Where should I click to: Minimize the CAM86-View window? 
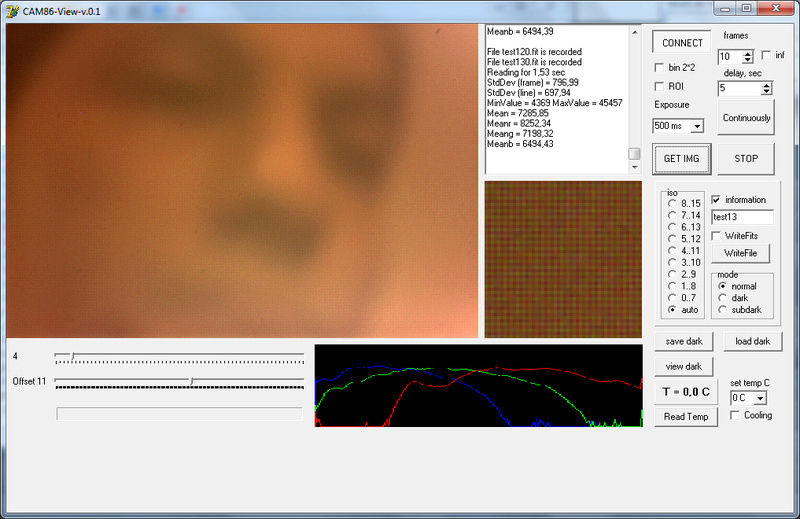[725, 8]
